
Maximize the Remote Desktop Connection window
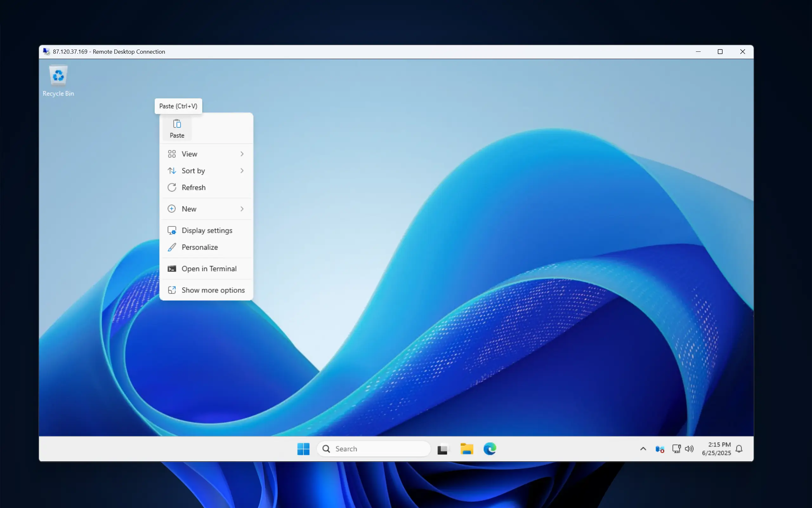pyautogui.click(x=720, y=52)
